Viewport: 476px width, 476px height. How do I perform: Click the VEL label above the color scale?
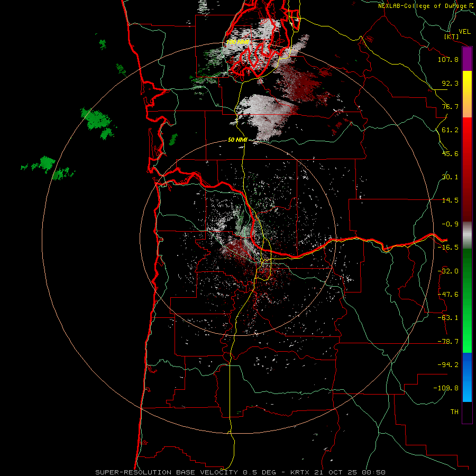pyautogui.click(x=465, y=32)
